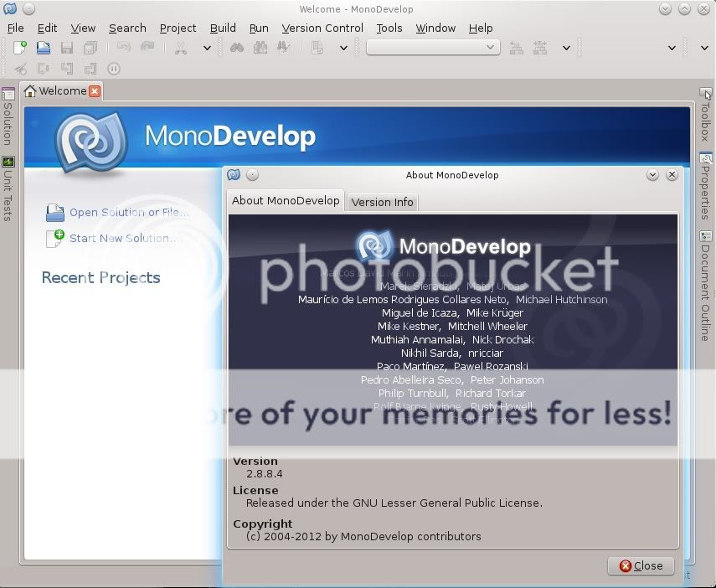Open the configuration combo box in toolbar
The width and height of the screenshot is (716, 588).
[x=433, y=47]
